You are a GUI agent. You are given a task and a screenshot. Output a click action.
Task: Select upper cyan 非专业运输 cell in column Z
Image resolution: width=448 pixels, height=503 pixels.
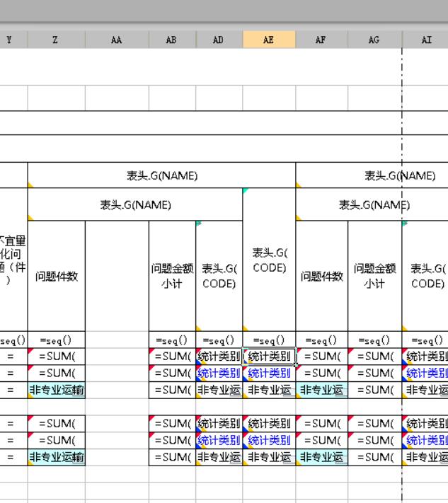pyautogui.click(x=57, y=390)
